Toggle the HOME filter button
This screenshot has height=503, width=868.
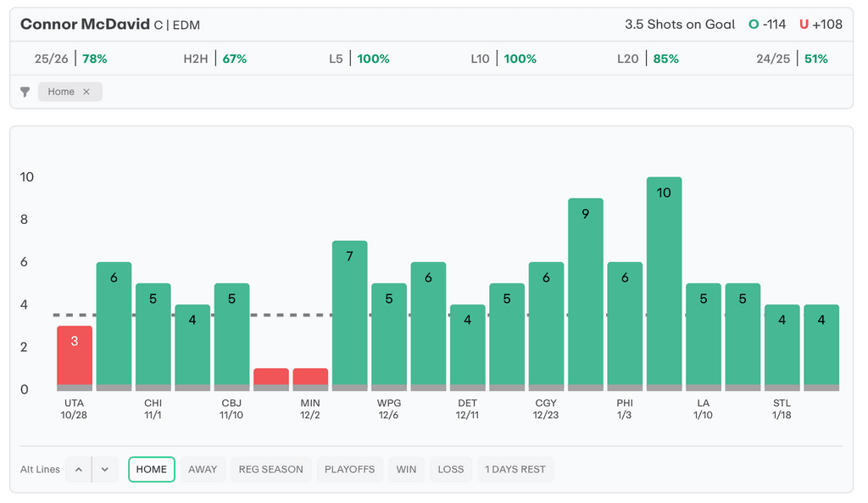(152, 469)
